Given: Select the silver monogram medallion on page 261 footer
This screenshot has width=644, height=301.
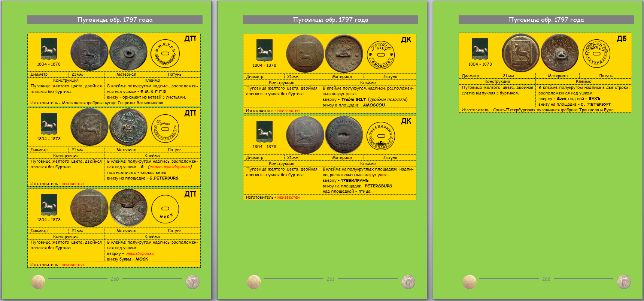Looking at the screenshot, I should point(408,282).
